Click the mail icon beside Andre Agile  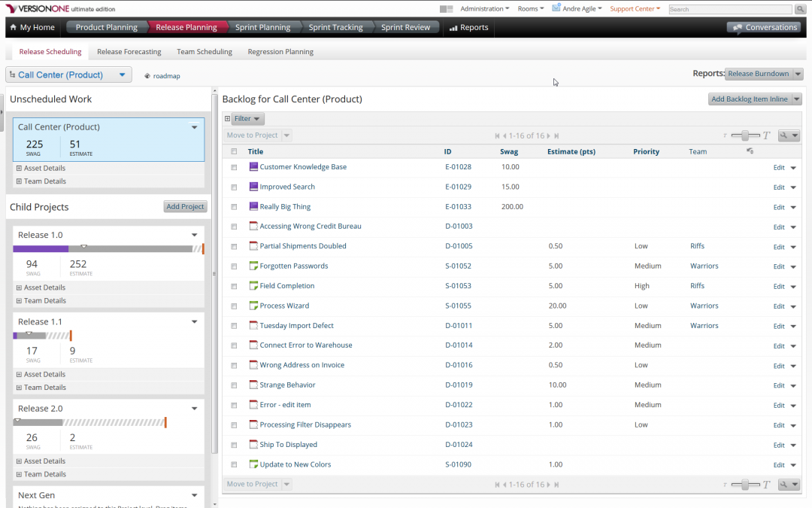[556, 8]
